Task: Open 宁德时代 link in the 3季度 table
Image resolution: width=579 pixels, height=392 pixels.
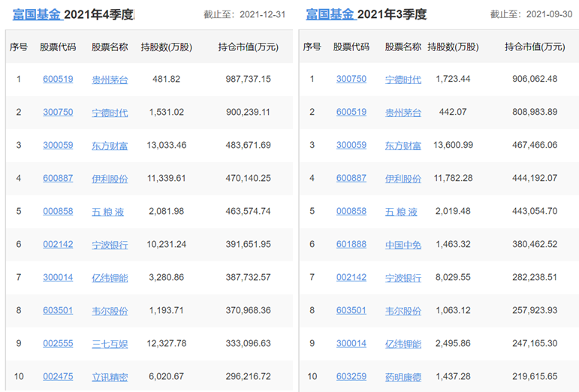Action: (x=403, y=80)
